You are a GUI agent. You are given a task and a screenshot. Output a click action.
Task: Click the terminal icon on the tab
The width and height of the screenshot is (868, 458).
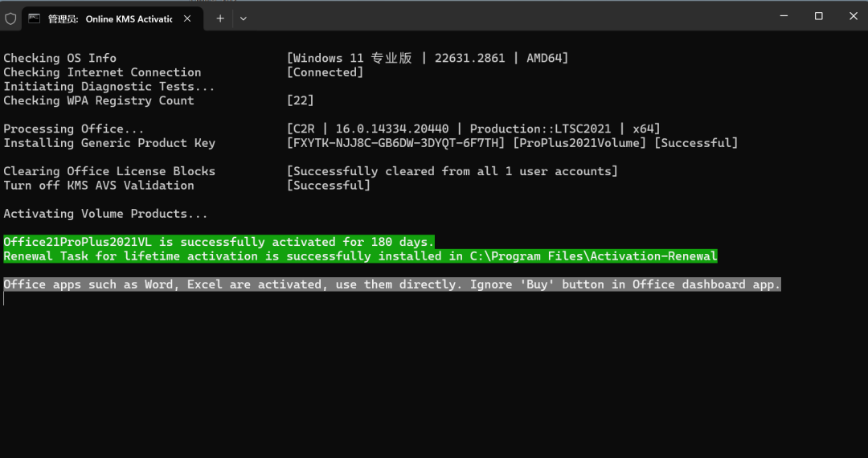(x=34, y=18)
